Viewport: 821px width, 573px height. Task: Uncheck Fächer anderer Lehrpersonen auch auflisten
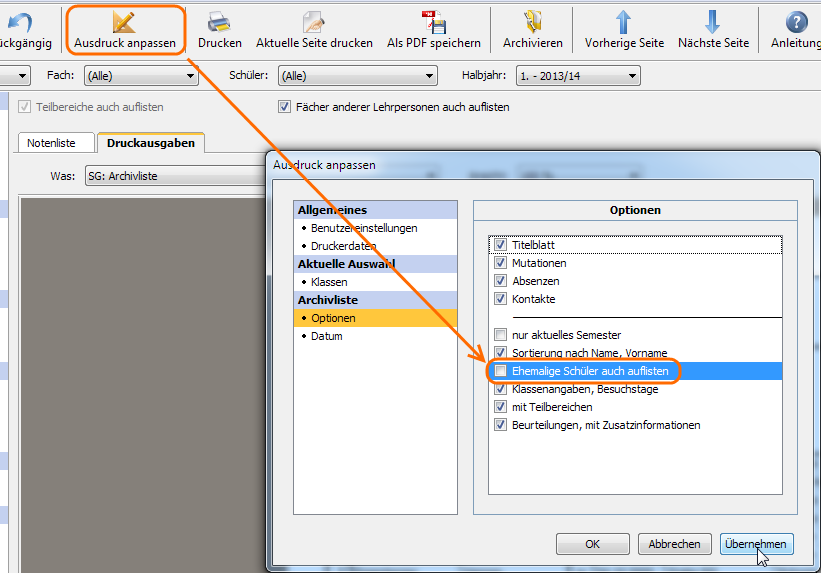[285, 107]
